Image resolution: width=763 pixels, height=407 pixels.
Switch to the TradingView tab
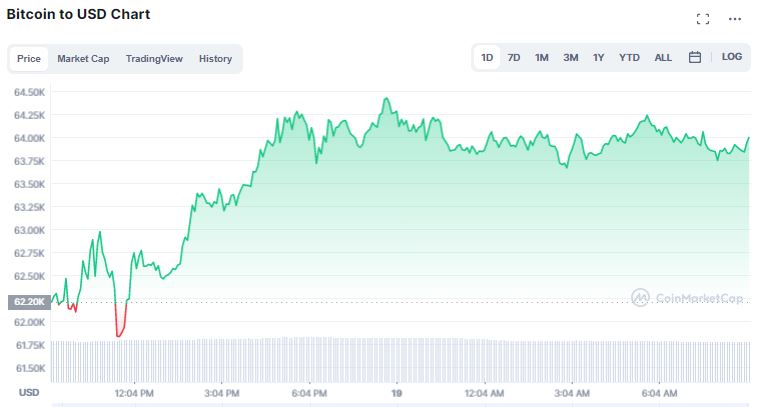(x=154, y=59)
